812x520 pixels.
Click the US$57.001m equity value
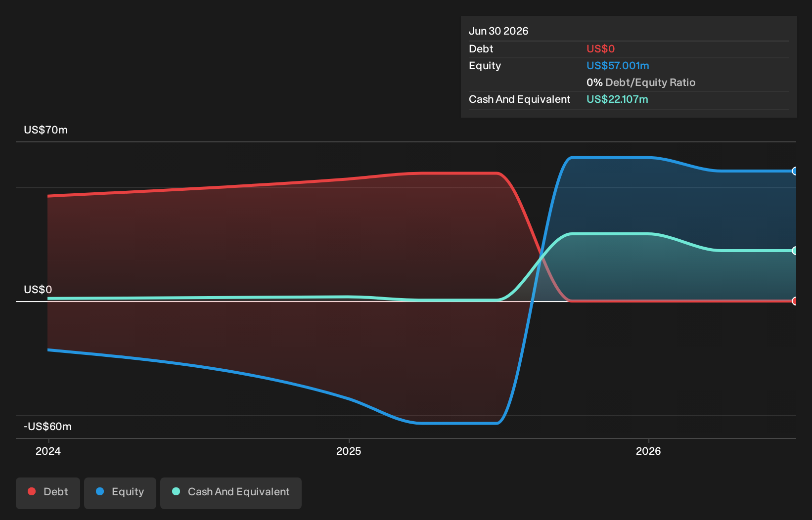[618, 66]
